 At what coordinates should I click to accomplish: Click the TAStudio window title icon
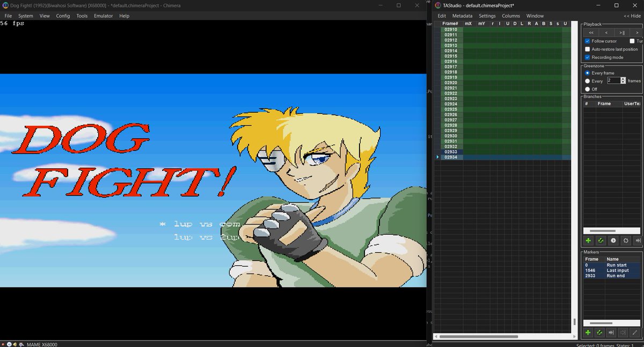438,5
